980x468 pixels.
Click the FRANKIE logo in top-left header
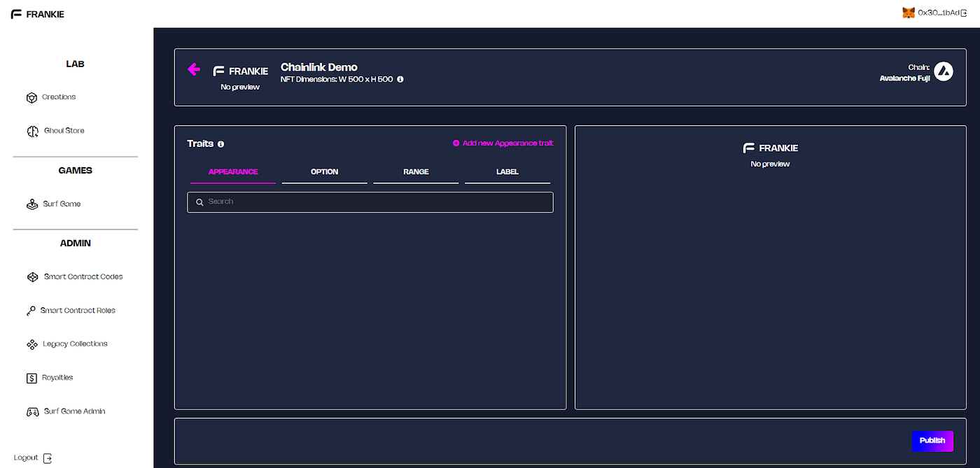click(x=37, y=14)
